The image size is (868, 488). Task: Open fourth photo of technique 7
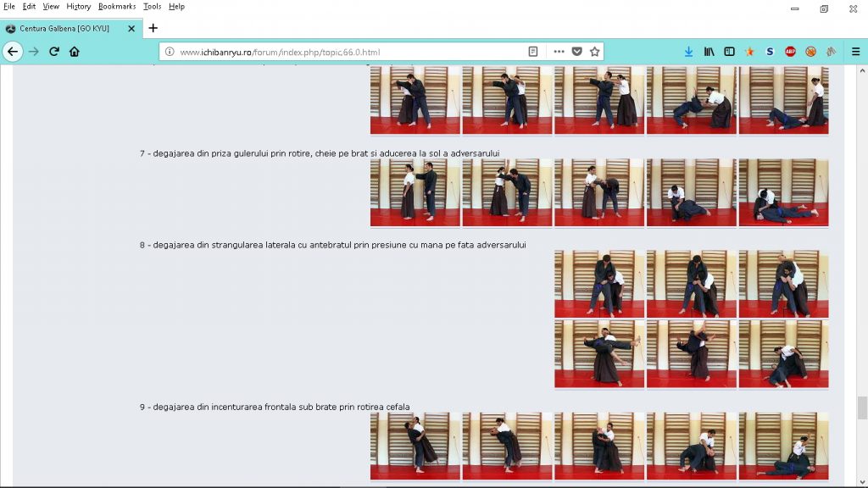pyautogui.click(x=692, y=192)
